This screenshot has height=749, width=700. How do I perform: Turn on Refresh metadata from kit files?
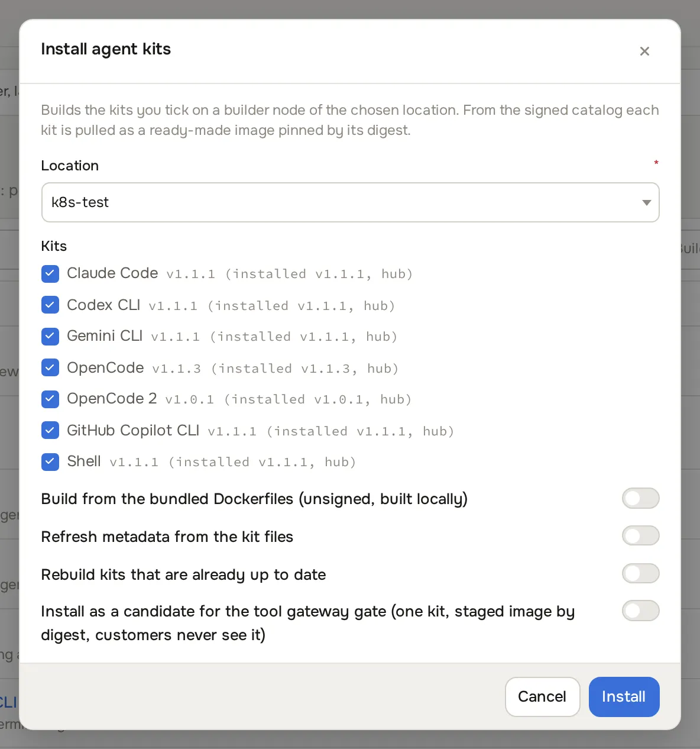coord(640,536)
